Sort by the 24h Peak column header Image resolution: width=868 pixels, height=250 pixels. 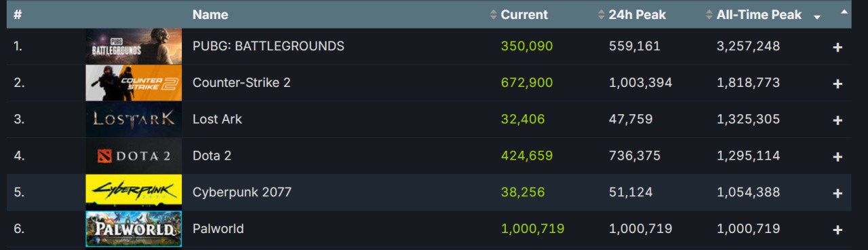click(637, 14)
